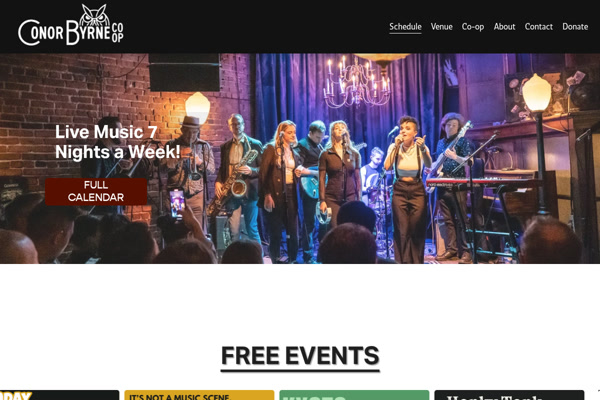Image resolution: width=600 pixels, height=400 pixels.
Task: Open the 'It's Not a Music Scene' event card
Action: point(199,395)
